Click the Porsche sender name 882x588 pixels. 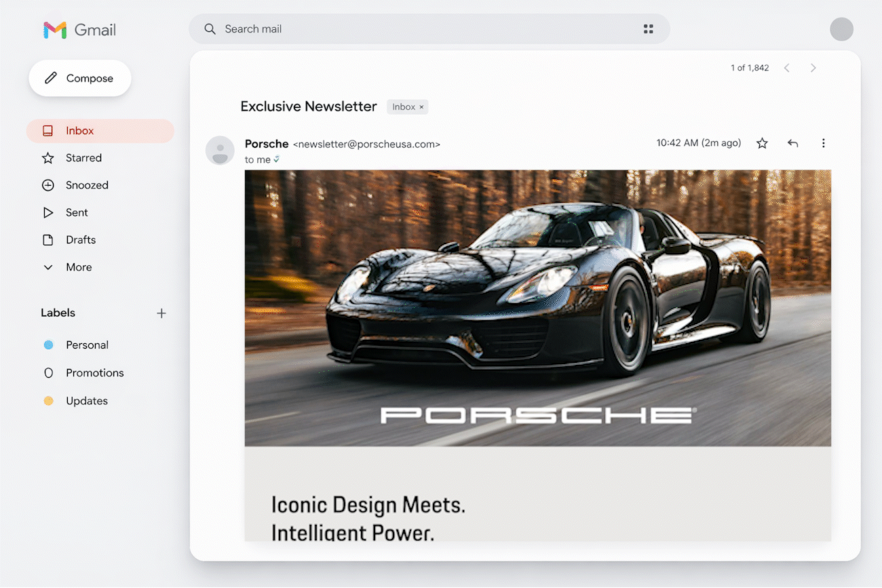coord(267,144)
